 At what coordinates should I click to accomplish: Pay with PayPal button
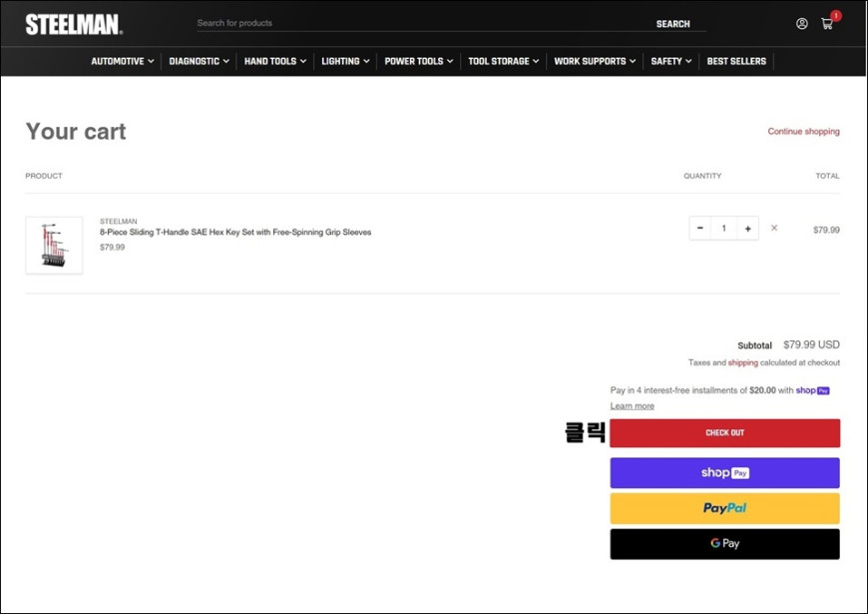724,508
